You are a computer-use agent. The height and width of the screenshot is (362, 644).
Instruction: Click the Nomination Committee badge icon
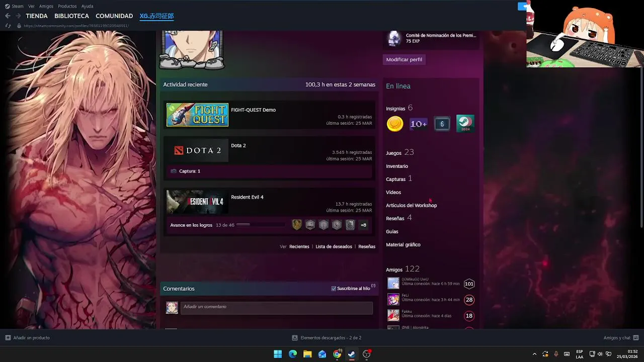[394, 38]
